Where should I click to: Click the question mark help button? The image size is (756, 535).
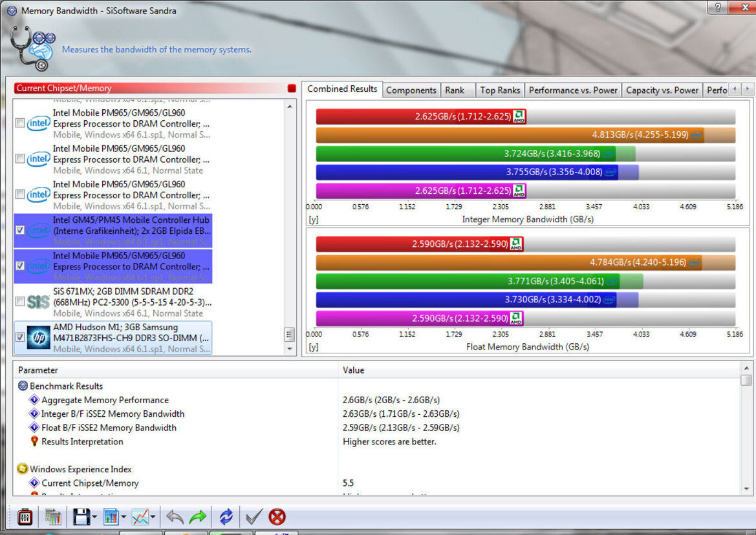[x=718, y=6]
